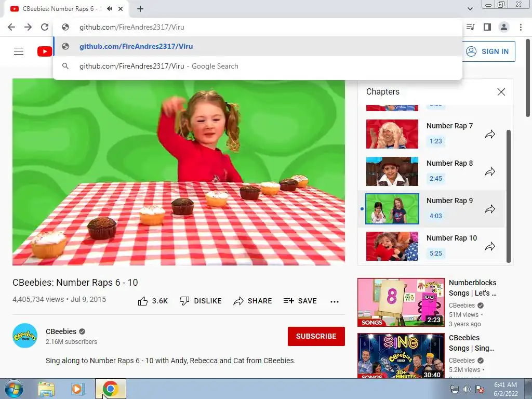Launch Windows Media Player from taskbar

tap(78, 389)
